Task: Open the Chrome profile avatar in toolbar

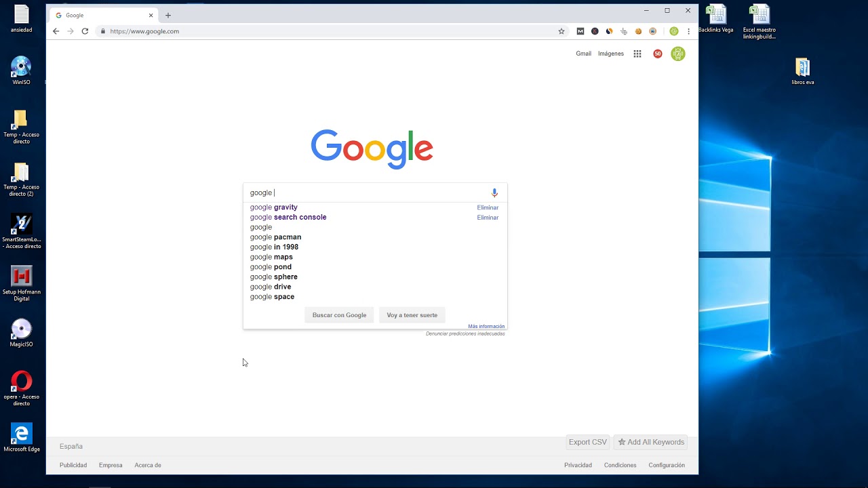Action: [x=673, y=31]
